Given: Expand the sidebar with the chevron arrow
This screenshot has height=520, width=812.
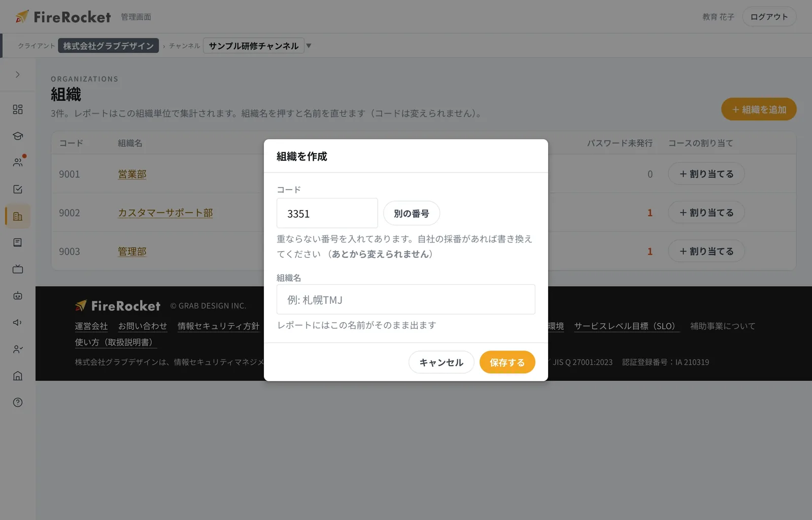Looking at the screenshot, I should point(18,75).
